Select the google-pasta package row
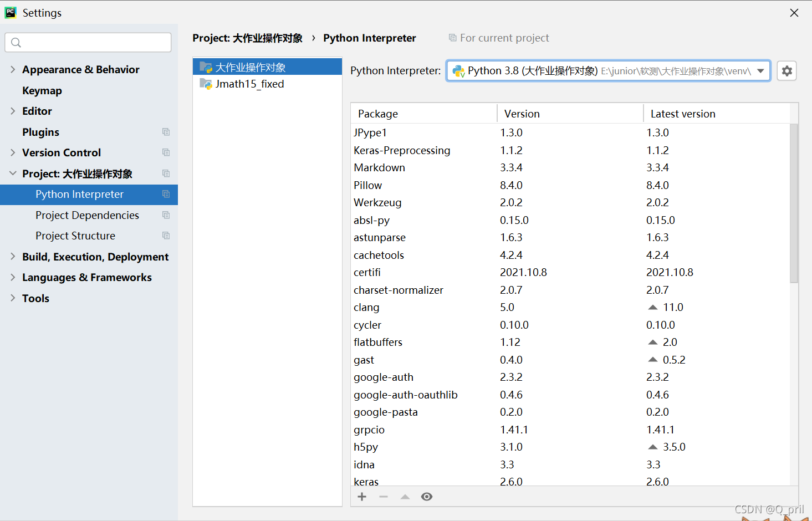Viewport: 812px width, 521px height. [570, 412]
